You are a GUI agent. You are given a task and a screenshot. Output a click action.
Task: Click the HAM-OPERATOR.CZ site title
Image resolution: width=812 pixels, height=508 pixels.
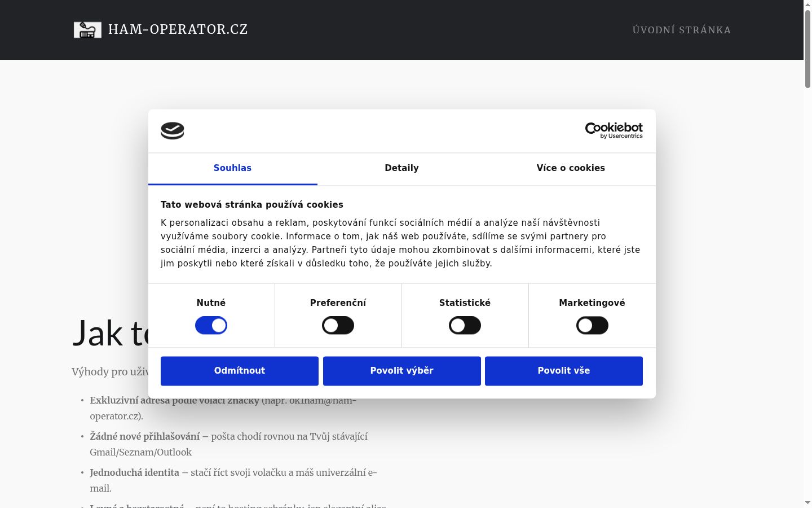[178, 29]
